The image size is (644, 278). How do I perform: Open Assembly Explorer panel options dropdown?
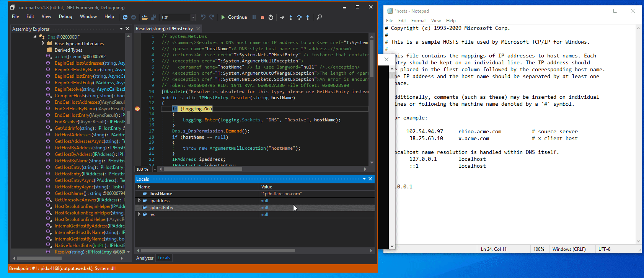pyautogui.click(x=121, y=29)
